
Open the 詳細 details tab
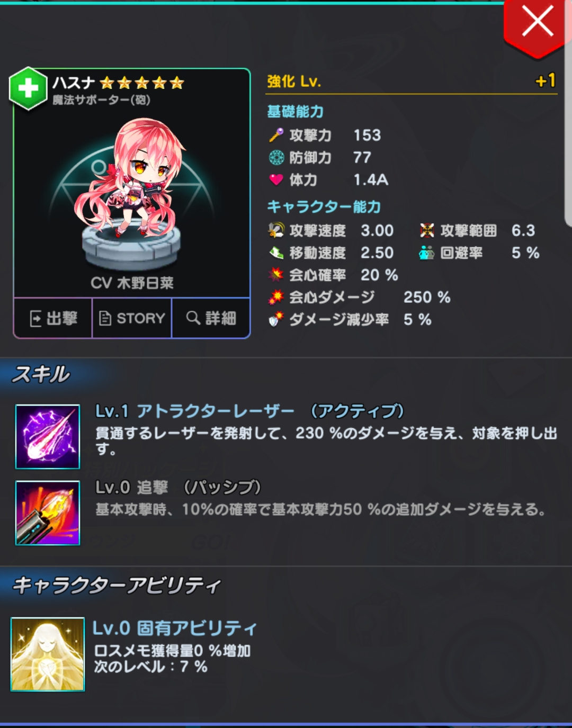point(211,318)
